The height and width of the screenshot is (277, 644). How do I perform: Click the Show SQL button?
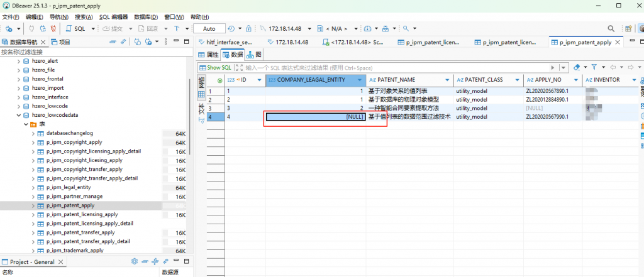[215, 67]
